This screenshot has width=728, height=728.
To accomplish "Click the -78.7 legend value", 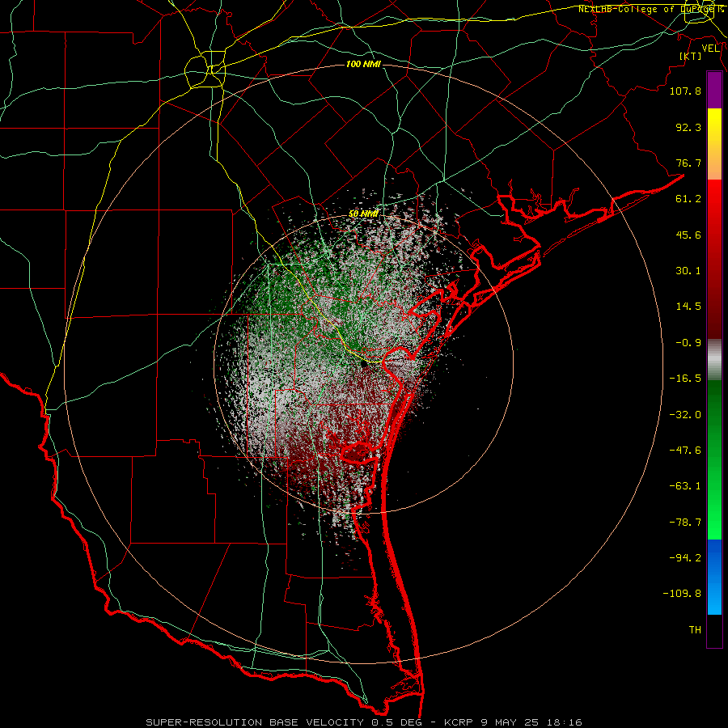I will coord(685,523).
